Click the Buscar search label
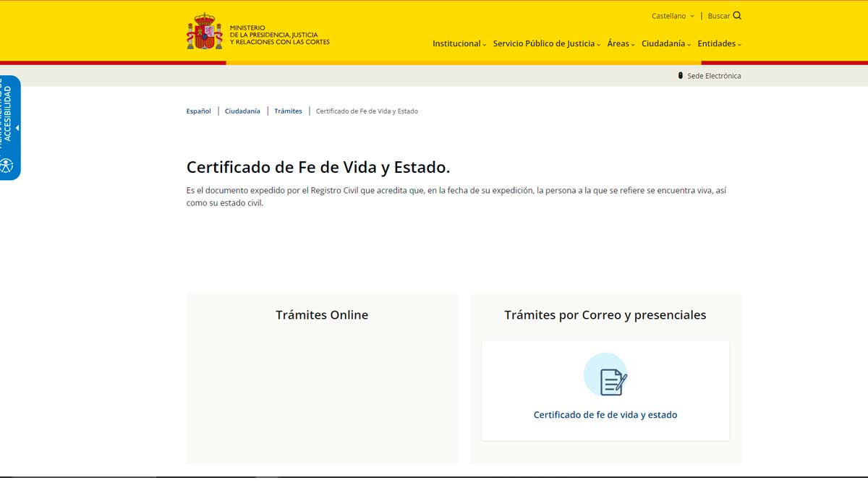 718,16
